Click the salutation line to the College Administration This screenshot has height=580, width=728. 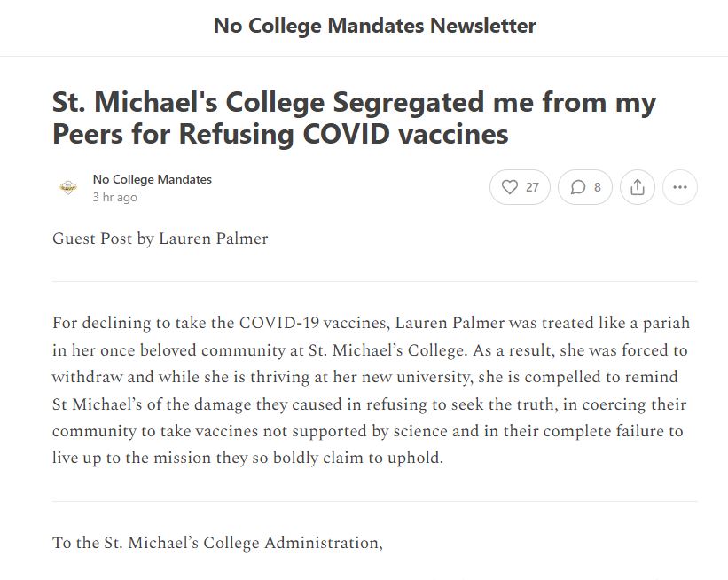click(217, 543)
